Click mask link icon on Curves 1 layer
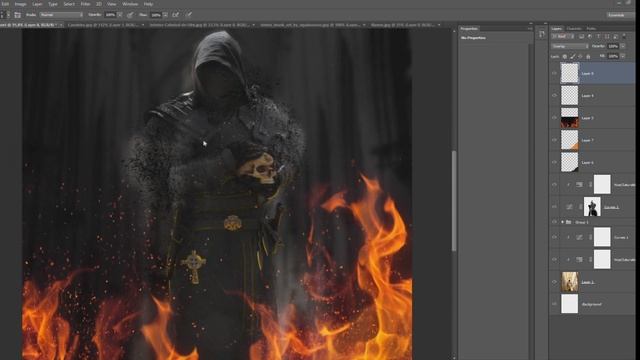 click(590, 237)
